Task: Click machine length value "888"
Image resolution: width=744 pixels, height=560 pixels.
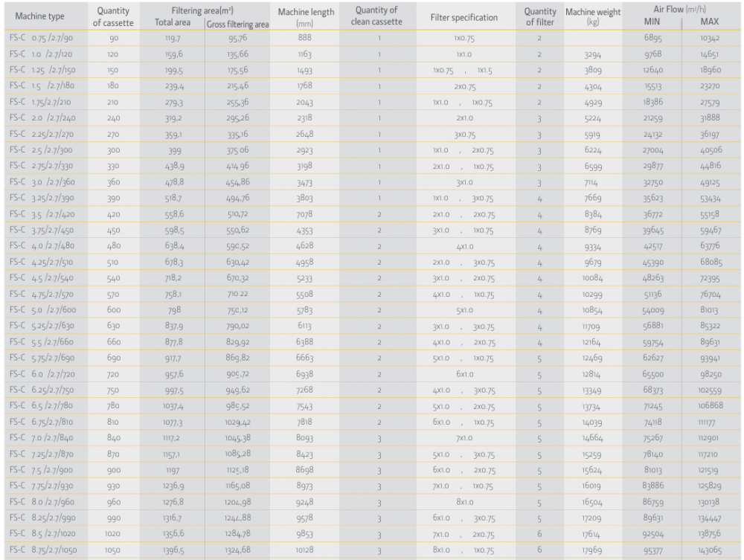Action: coord(304,37)
